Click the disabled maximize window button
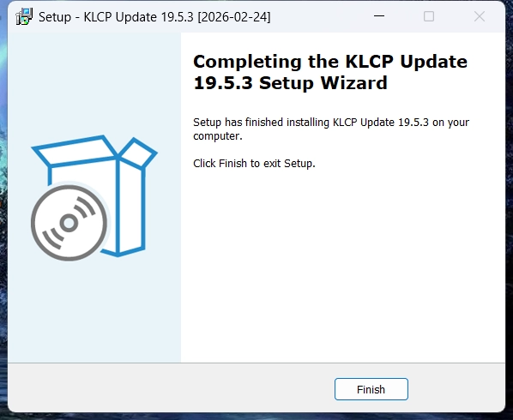Screen dimensions: 513x420 429,16
